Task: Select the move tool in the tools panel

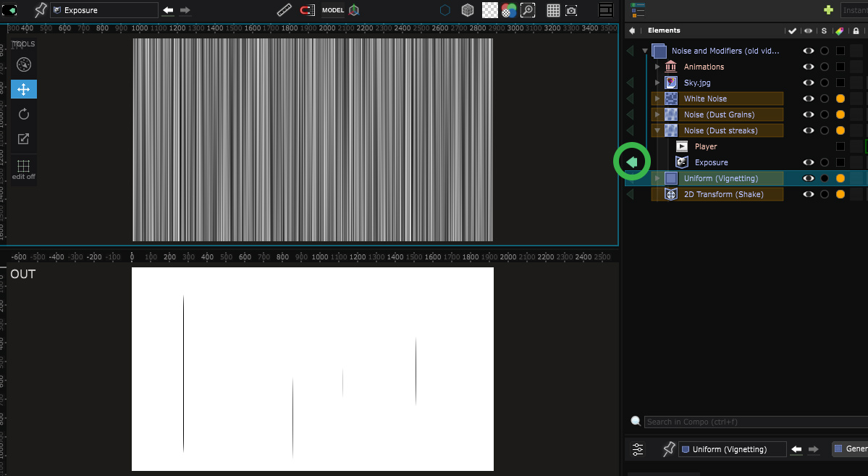Action: (23, 89)
